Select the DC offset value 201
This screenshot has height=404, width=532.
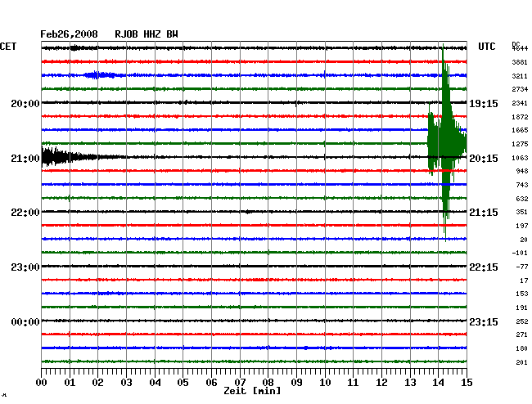point(522,362)
